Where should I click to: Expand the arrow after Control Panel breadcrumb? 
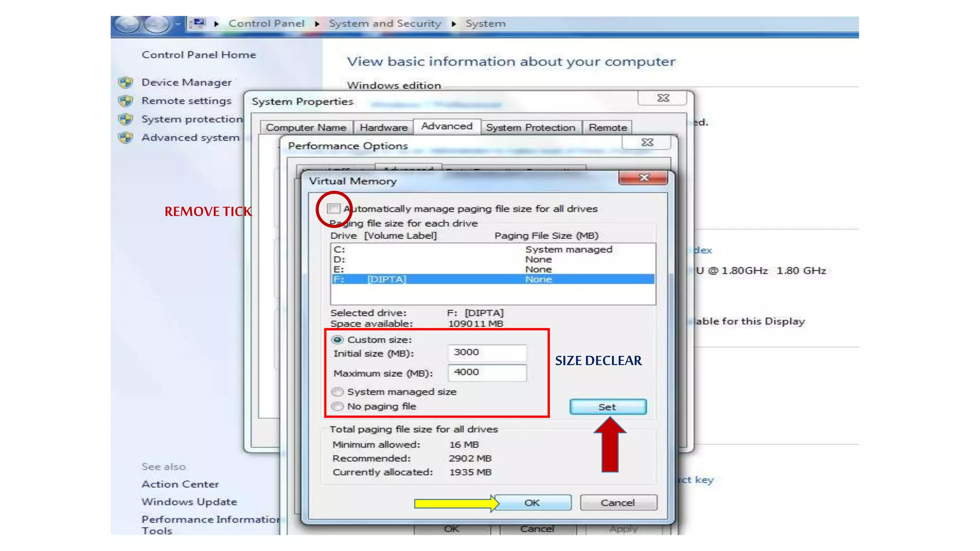coord(317,23)
